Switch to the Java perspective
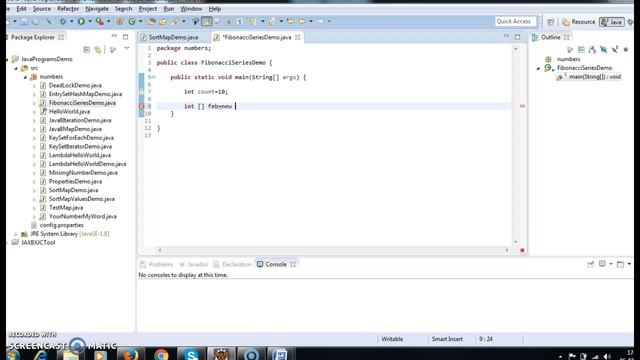The width and height of the screenshot is (640, 360). tap(611, 22)
